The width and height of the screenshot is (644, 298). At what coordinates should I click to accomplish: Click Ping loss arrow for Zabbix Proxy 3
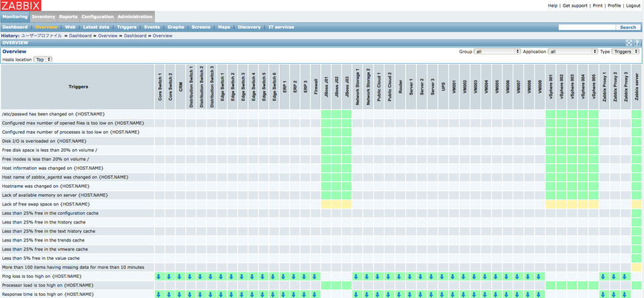pyautogui.click(x=624, y=277)
